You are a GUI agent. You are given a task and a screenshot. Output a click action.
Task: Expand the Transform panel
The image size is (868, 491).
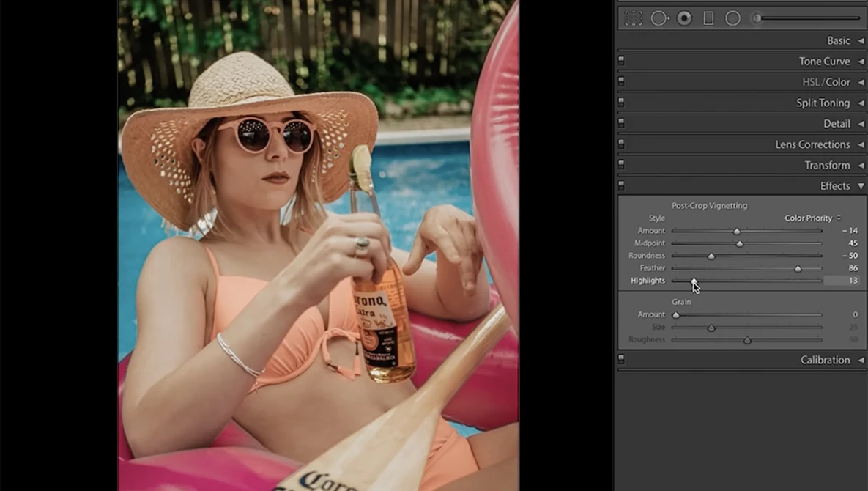pyautogui.click(x=861, y=165)
